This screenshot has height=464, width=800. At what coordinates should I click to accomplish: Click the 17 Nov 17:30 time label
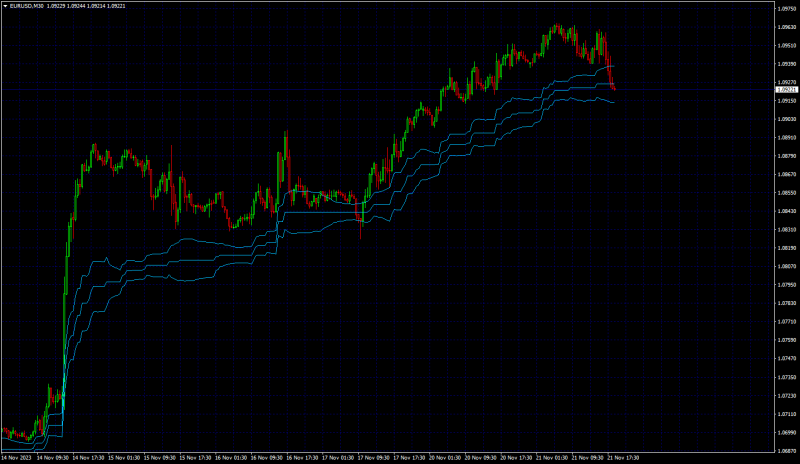410,458
